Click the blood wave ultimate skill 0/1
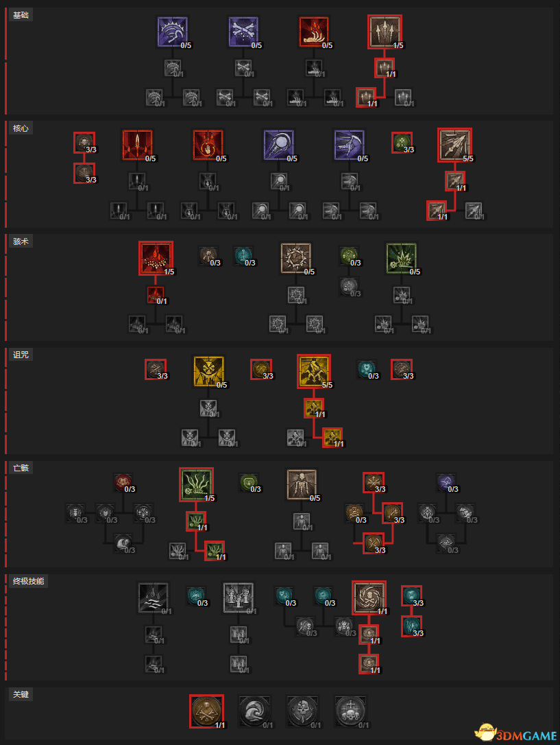The image size is (560, 745). 154,598
